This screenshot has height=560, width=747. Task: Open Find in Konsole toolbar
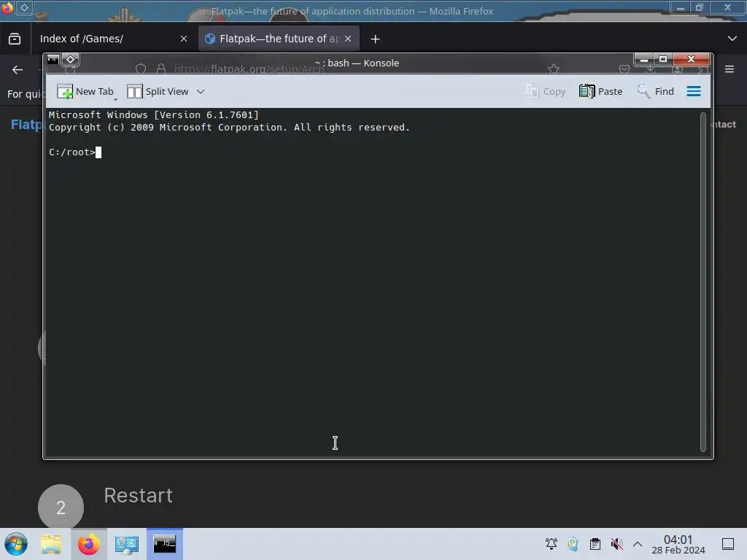point(656,91)
